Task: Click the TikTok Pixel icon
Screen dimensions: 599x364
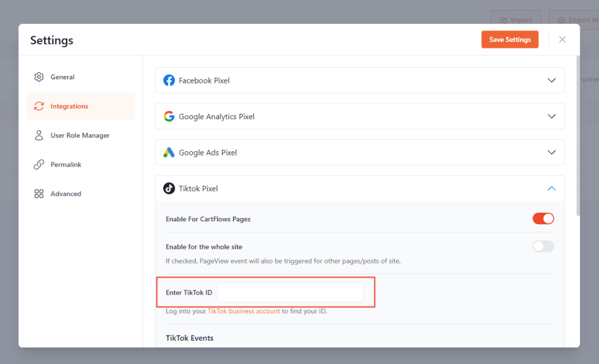Action: point(169,188)
